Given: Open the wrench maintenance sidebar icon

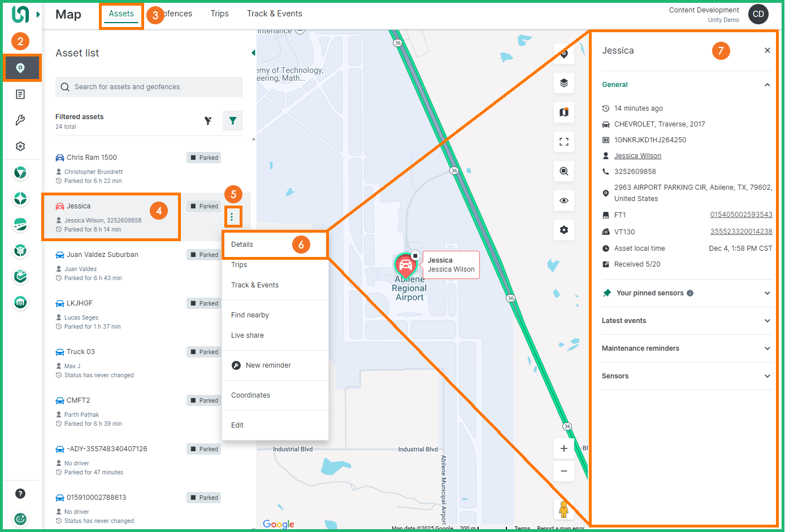Looking at the screenshot, I should pyautogui.click(x=20, y=120).
